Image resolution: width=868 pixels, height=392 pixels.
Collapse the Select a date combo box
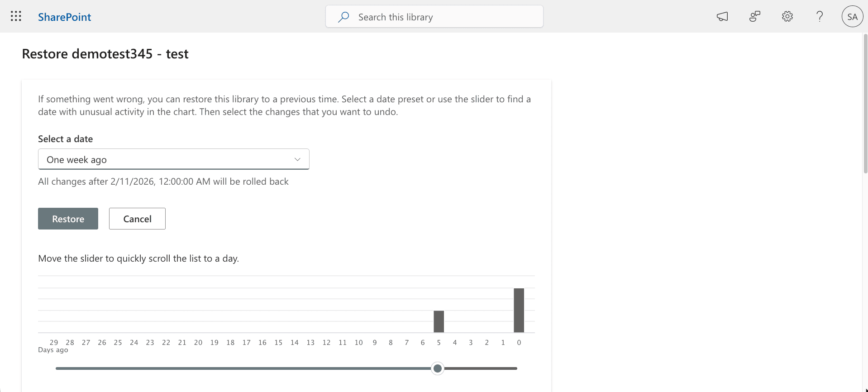pyautogui.click(x=173, y=159)
